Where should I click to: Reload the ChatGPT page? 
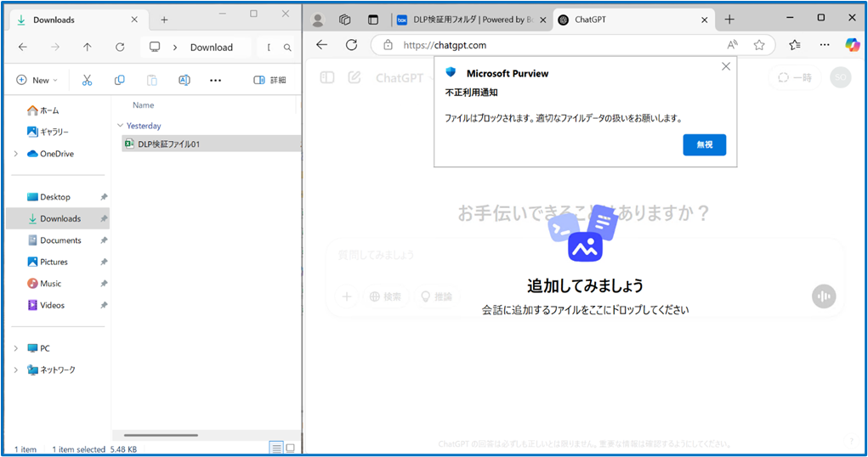351,45
